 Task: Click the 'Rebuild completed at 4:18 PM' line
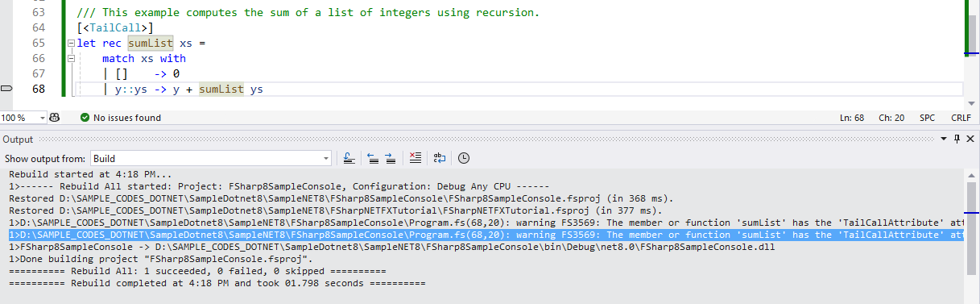coord(217,284)
